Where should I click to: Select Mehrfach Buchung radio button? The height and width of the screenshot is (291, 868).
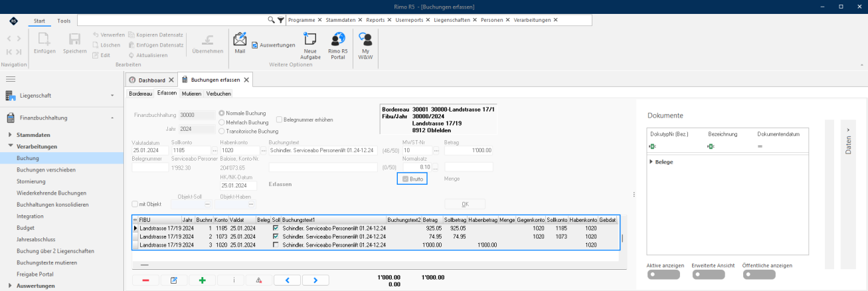[222, 122]
